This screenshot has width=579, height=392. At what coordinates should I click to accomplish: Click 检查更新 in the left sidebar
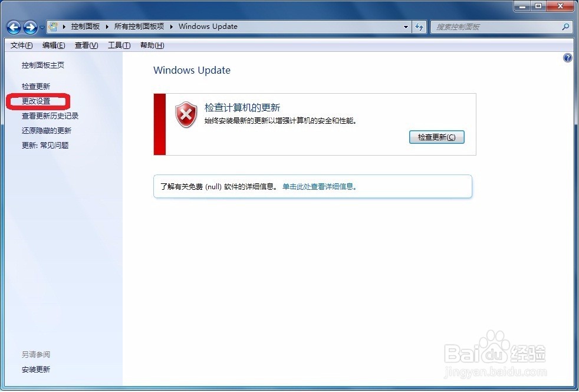click(36, 87)
